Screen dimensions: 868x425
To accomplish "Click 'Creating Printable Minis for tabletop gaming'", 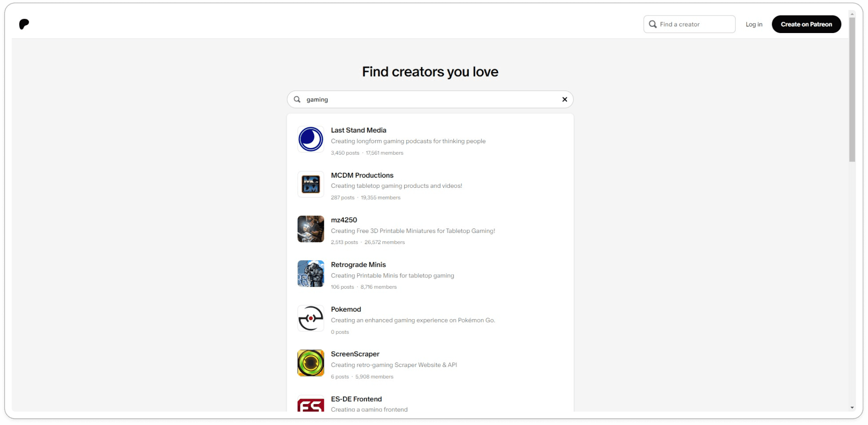I will [392, 276].
